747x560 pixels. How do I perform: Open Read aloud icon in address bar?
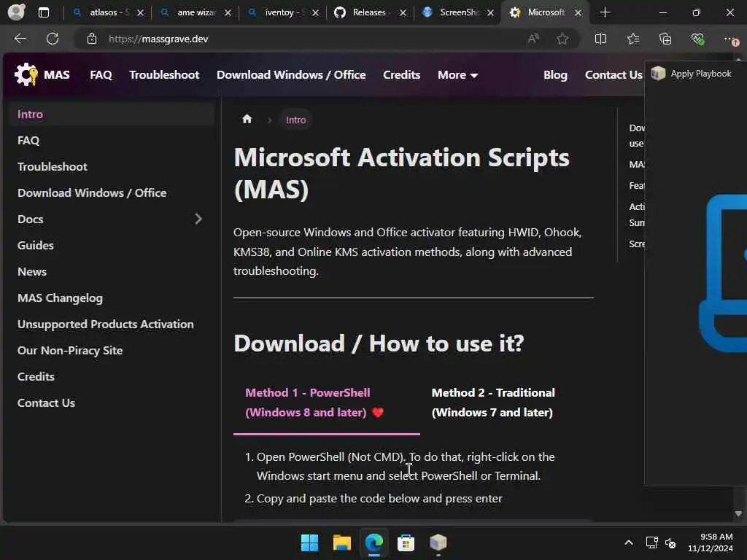point(533,39)
